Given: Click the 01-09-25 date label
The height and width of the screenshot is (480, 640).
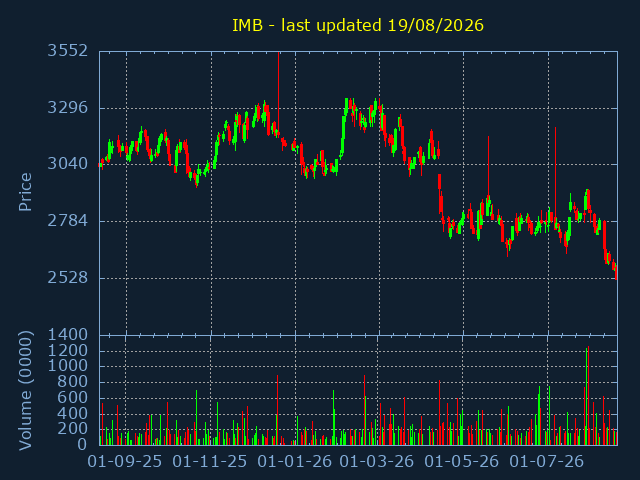Looking at the screenshot, I should (x=125, y=462).
